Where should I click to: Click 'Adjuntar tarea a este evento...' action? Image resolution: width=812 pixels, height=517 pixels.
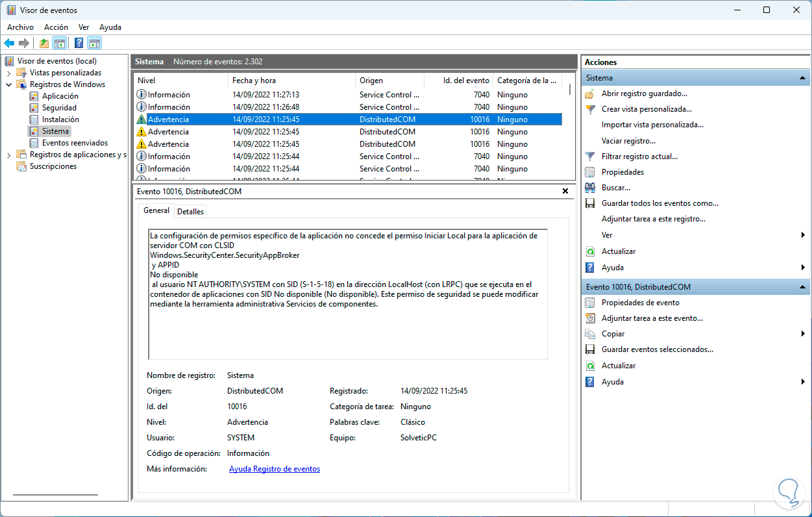652,318
